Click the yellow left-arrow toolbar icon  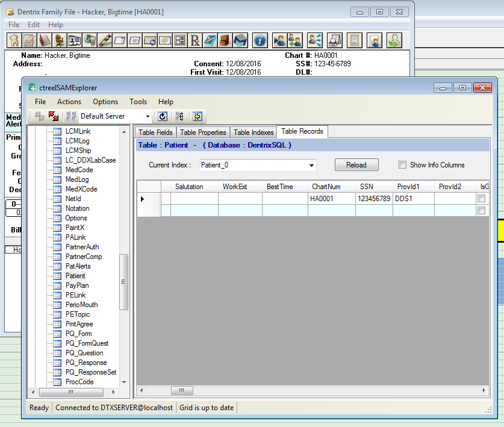tap(198, 116)
